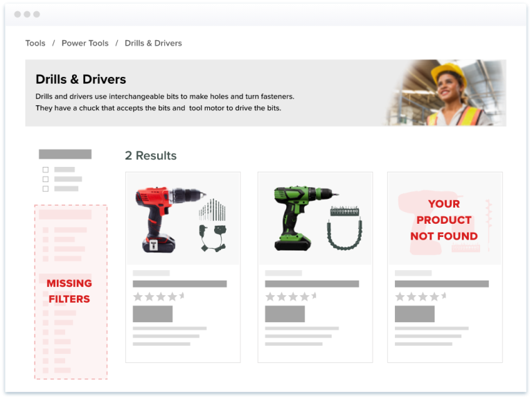Click the price block under red drill
Screen dimensions: 532x399
152,314
